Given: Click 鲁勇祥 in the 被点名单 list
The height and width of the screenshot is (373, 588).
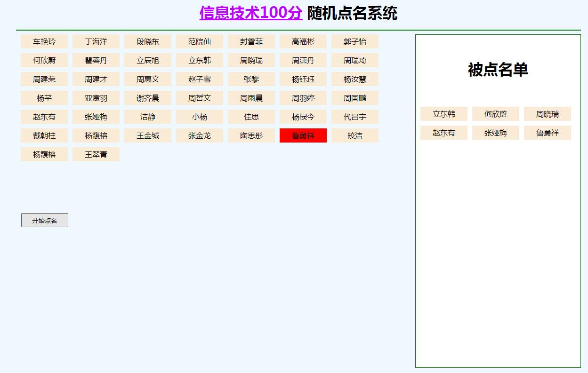Looking at the screenshot, I should pos(548,133).
